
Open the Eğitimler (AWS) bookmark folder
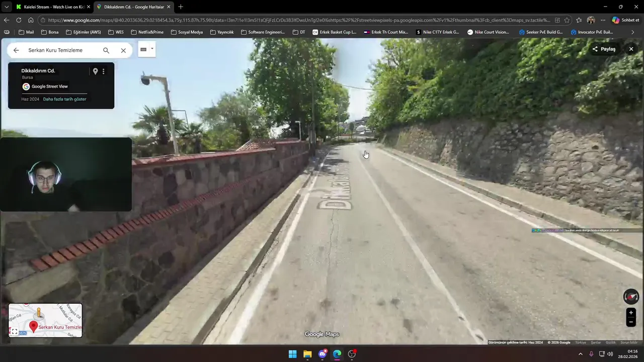coord(83,32)
